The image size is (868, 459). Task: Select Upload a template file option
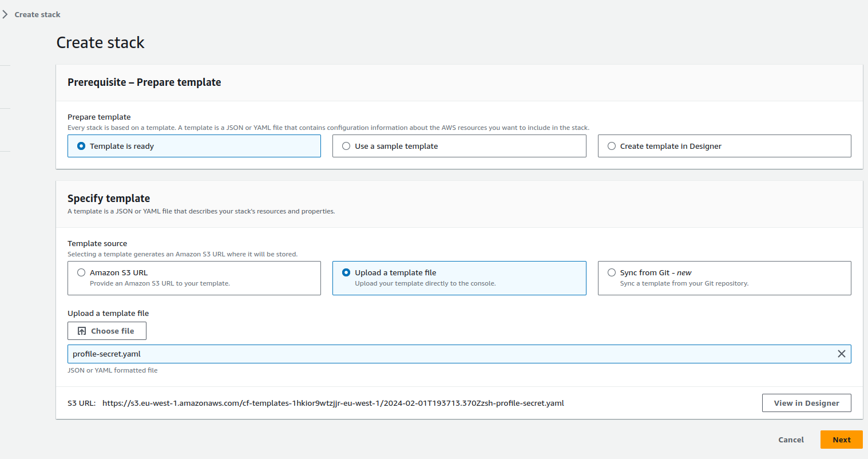pyautogui.click(x=459, y=278)
